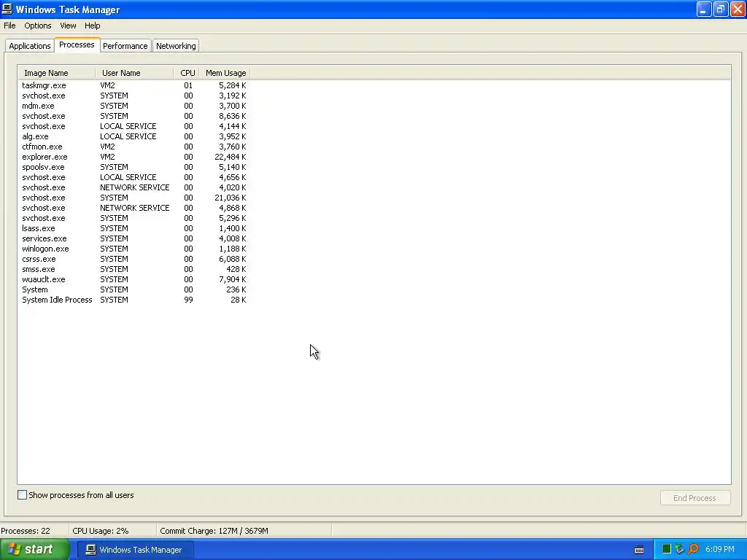Click the End Process button
Viewport: 747px width, 560px height.
click(x=695, y=498)
